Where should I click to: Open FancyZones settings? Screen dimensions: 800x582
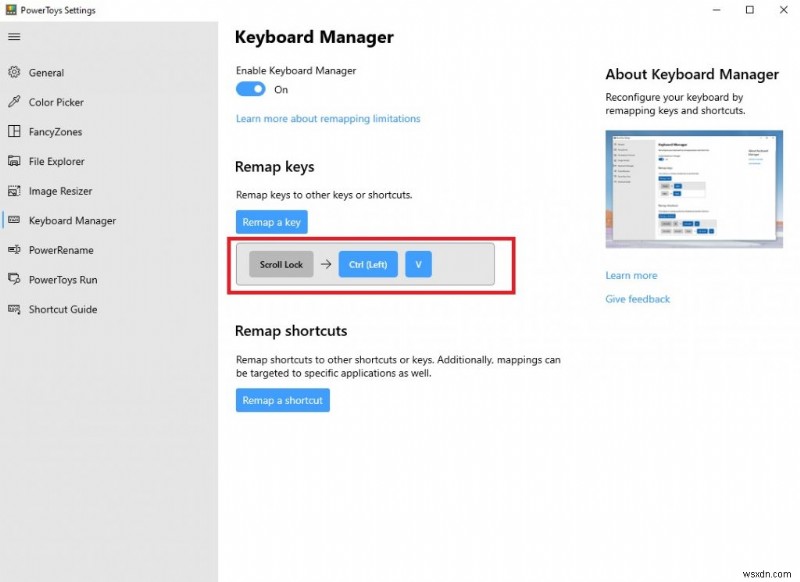pos(56,131)
